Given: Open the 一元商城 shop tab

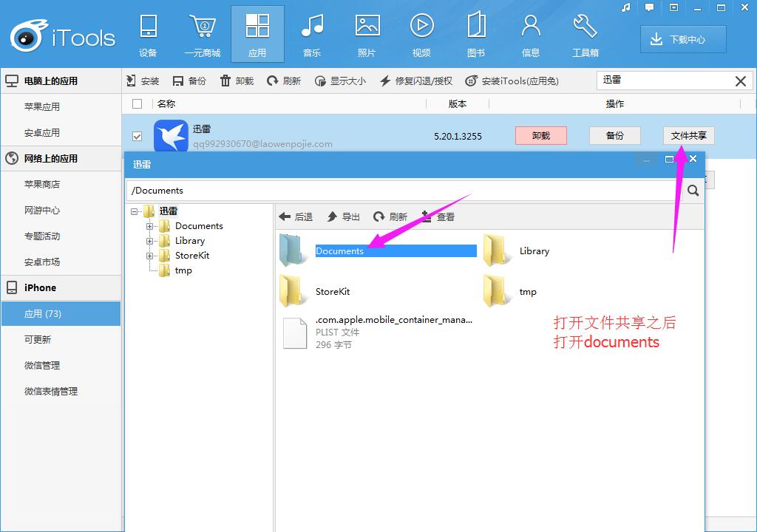Looking at the screenshot, I should 203,35.
